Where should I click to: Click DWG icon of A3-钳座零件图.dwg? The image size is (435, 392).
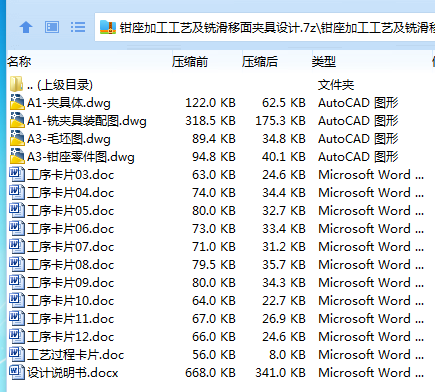click(x=17, y=156)
